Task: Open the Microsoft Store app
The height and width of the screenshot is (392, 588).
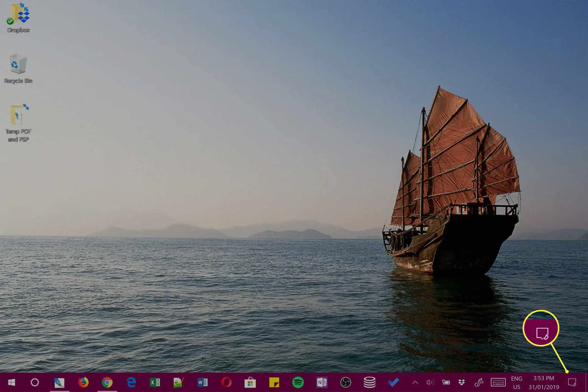Action: (x=250, y=382)
